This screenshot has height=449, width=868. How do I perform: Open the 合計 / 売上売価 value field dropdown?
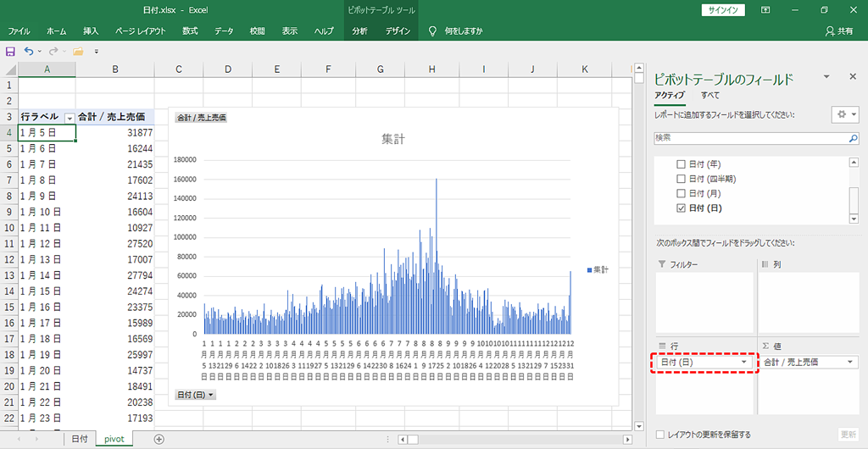point(849,363)
